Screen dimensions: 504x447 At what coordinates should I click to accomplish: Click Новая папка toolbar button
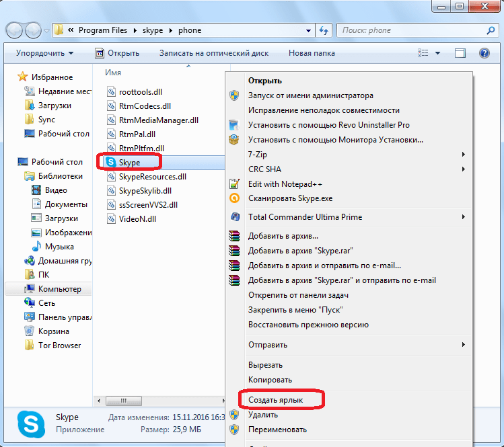312,53
